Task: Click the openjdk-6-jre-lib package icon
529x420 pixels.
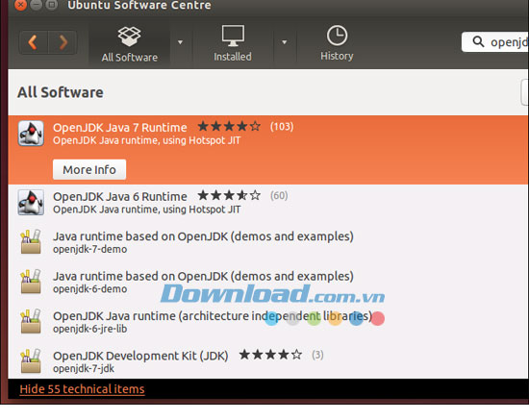Action: pos(31,321)
